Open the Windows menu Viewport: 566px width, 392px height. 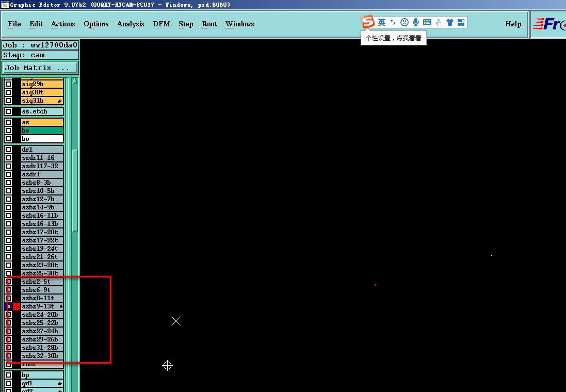240,24
